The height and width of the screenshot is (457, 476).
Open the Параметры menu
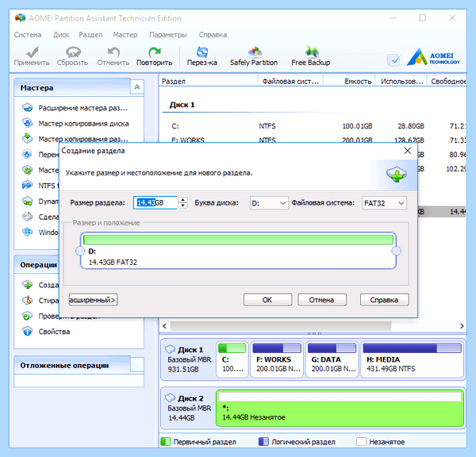click(168, 35)
